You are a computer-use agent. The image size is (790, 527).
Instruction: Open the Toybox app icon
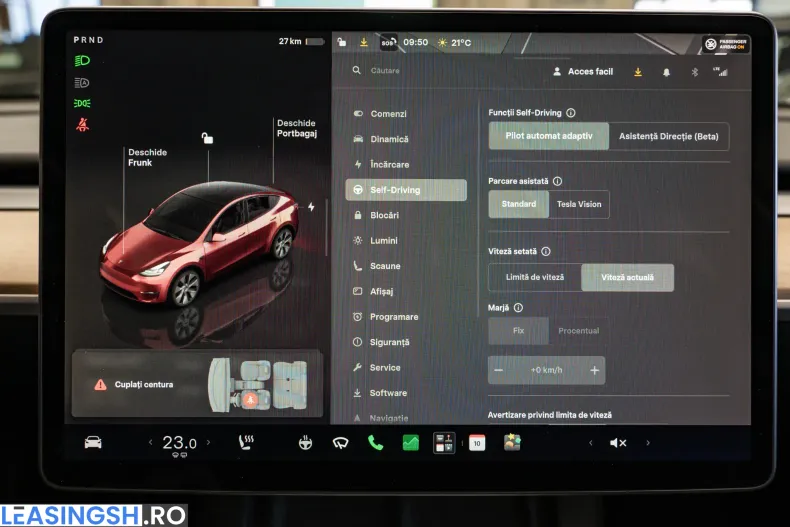(512, 442)
